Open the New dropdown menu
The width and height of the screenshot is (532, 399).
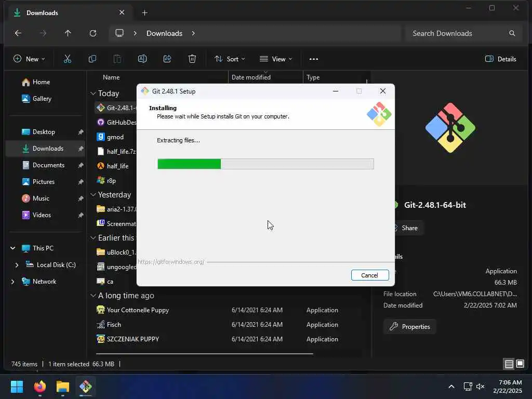tap(29, 59)
